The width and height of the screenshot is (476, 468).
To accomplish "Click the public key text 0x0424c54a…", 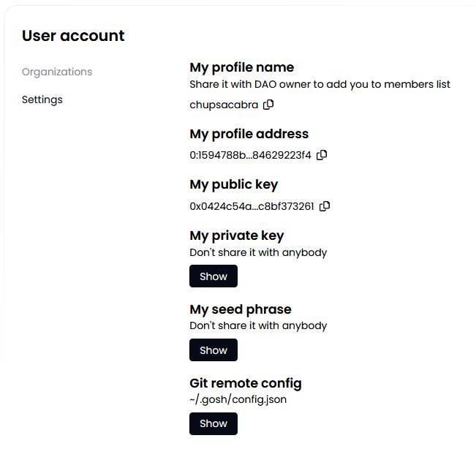I will pyautogui.click(x=252, y=206).
